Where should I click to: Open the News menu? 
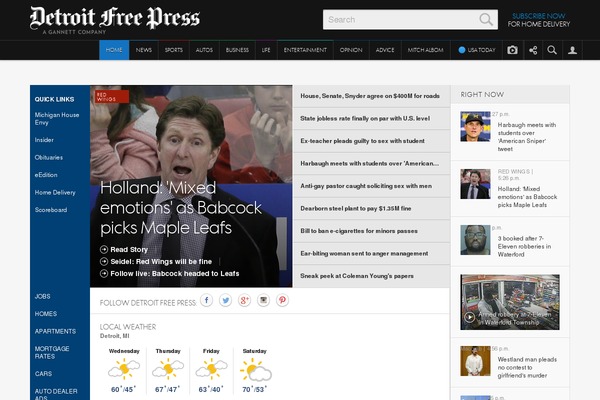point(144,50)
